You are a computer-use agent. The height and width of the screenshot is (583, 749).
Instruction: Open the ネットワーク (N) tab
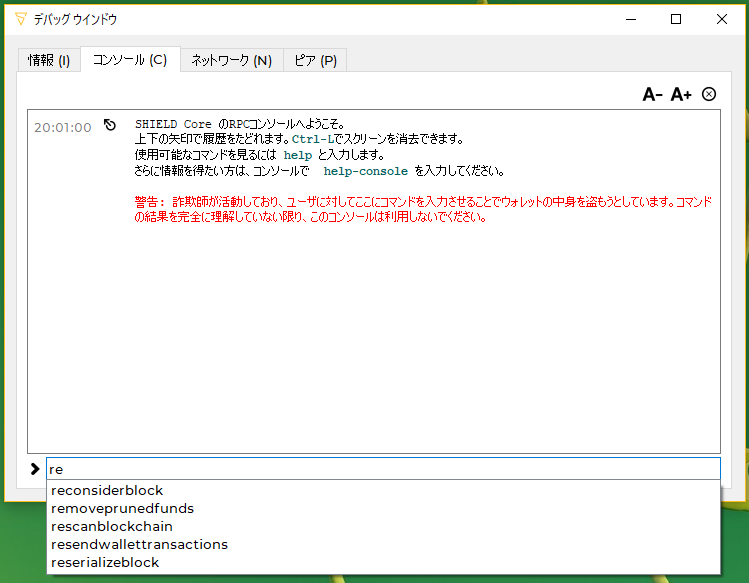231,60
